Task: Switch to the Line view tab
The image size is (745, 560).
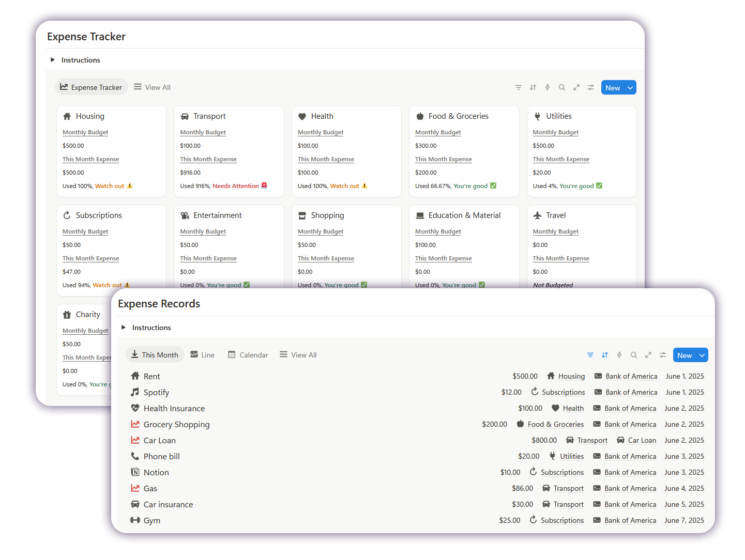Action: tap(202, 355)
